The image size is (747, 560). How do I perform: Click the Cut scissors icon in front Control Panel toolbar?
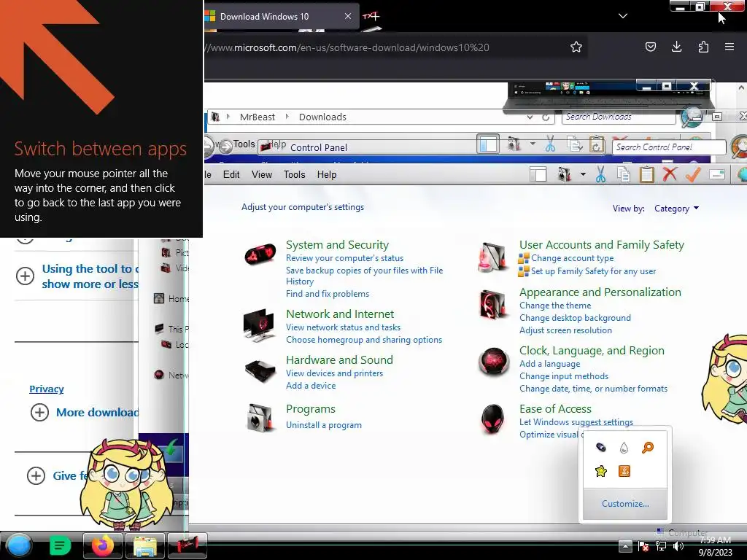(x=601, y=175)
